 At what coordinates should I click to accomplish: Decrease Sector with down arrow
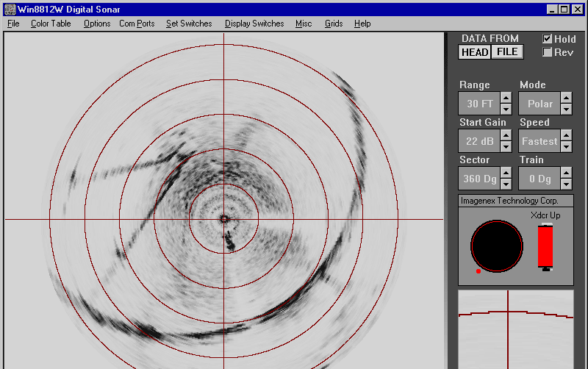coord(506,184)
